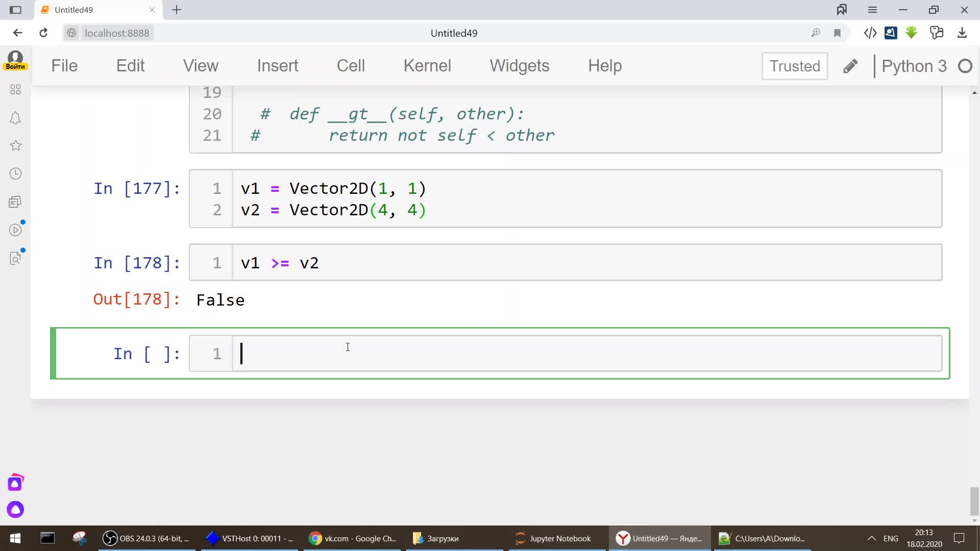The height and width of the screenshot is (551, 980).
Task: Bookmark this page with the bookmark icon
Action: tap(837, 33)
